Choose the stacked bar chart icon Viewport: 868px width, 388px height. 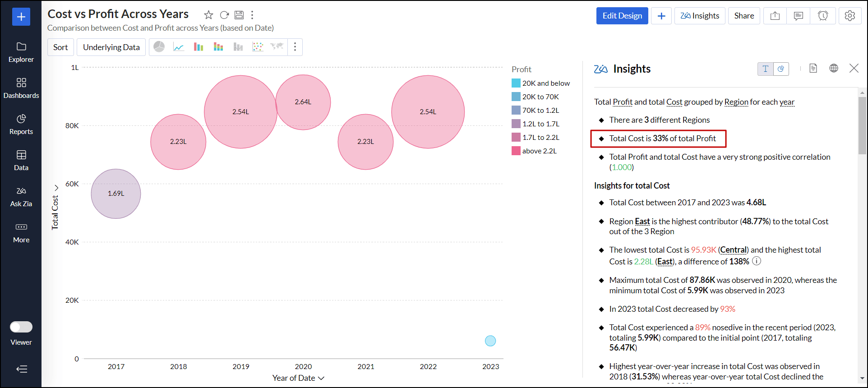coord(218,47)
